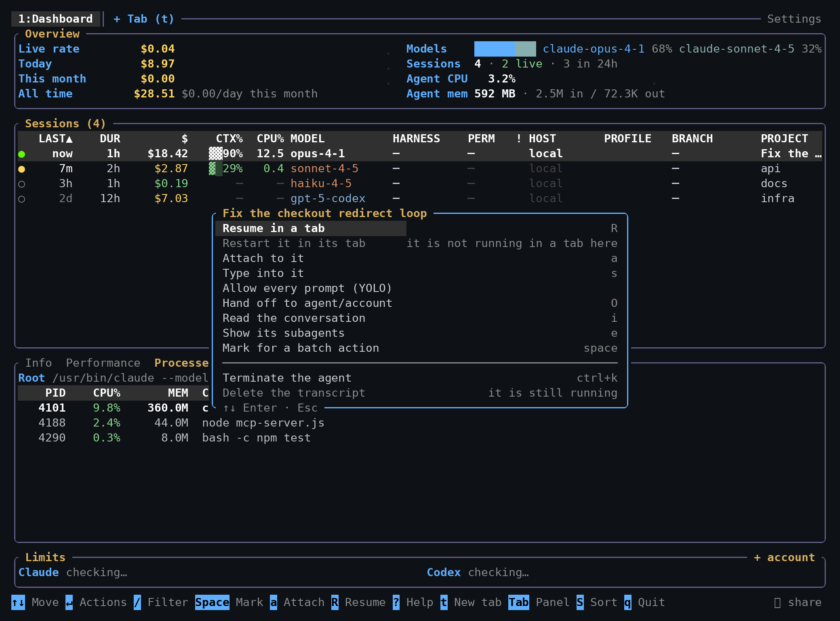The height and width of the screenshot is (621, 840).
Task: Click the share icon in the footer
Action: pos(777,602)
